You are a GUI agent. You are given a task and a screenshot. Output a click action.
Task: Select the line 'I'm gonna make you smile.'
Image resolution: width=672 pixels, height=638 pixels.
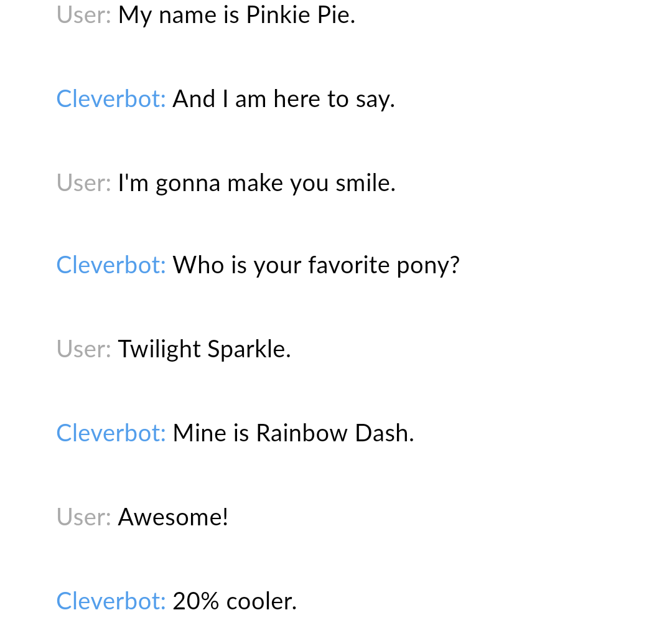click(x=257, y=184)
